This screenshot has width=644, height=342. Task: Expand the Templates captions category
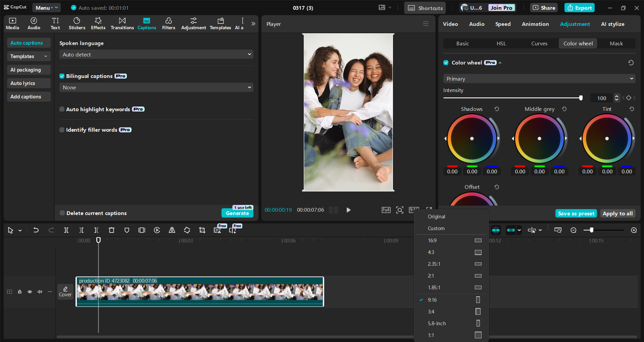(29, 56)
